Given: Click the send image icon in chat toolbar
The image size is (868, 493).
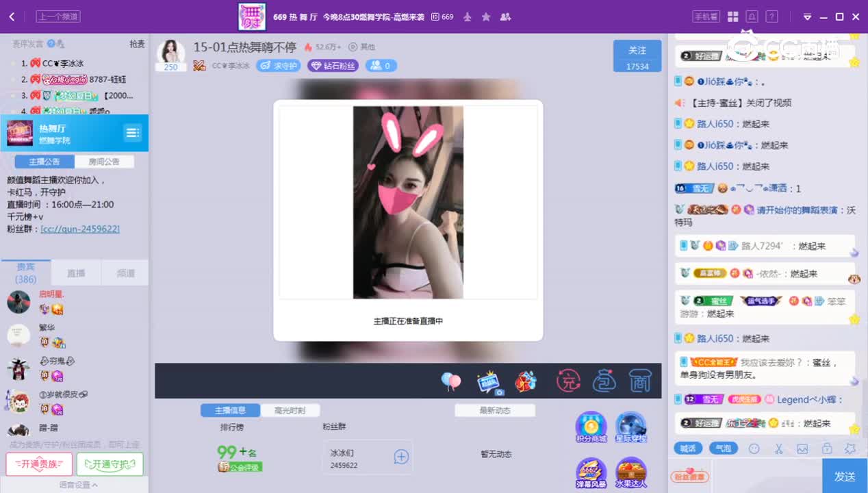Looking at the screenshot, I should click(x=802, y=448).
